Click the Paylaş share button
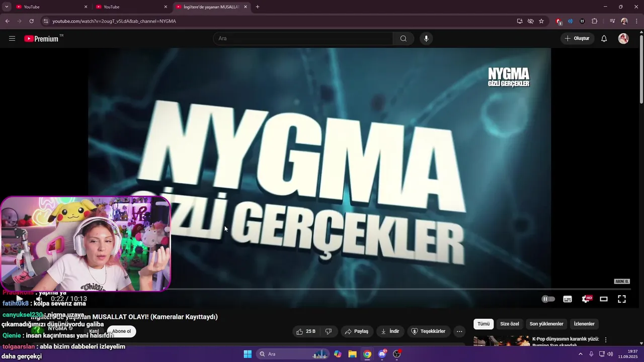Screen dimensions: 644x362 coord(356,331)
